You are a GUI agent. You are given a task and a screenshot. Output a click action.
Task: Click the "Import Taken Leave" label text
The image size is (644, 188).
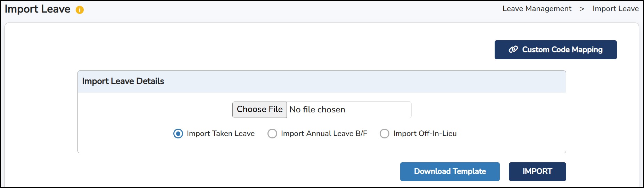pyautogui.click(x=221, y=134)
